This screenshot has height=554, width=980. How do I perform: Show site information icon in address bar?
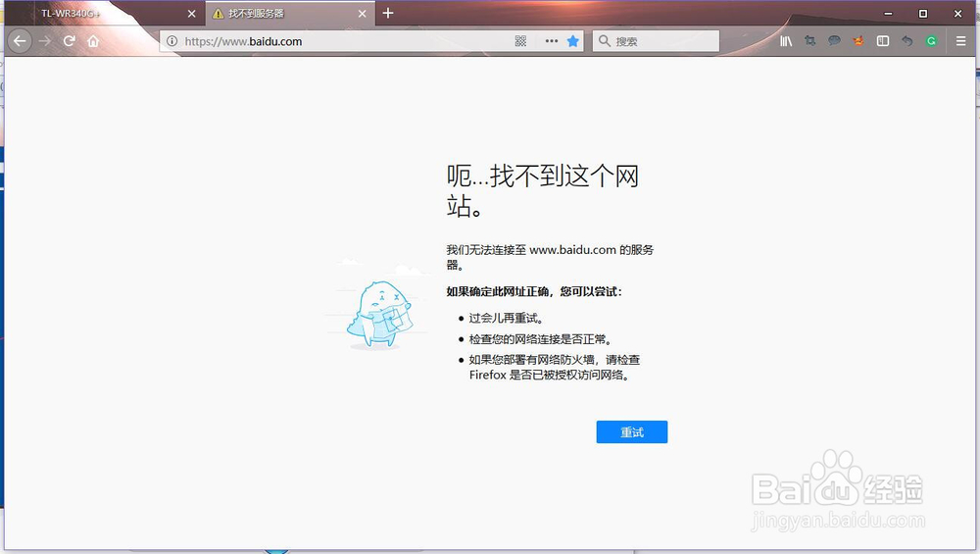click(x=171, y=41)
